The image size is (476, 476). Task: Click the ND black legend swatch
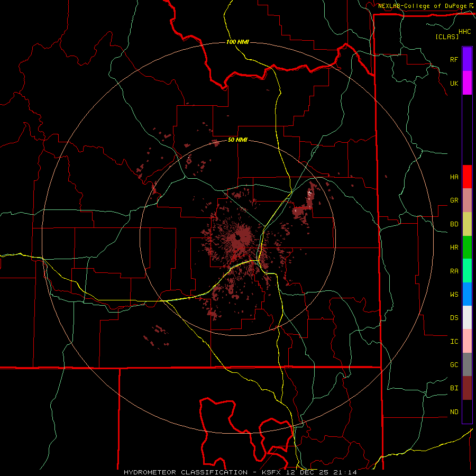(x=467, y=411)
